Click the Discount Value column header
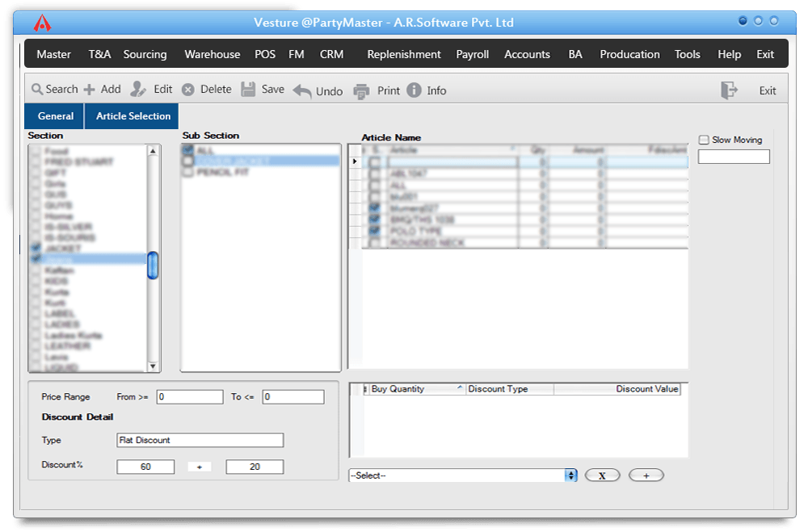Viewport: 808px width, 532px height. [617, 389]
